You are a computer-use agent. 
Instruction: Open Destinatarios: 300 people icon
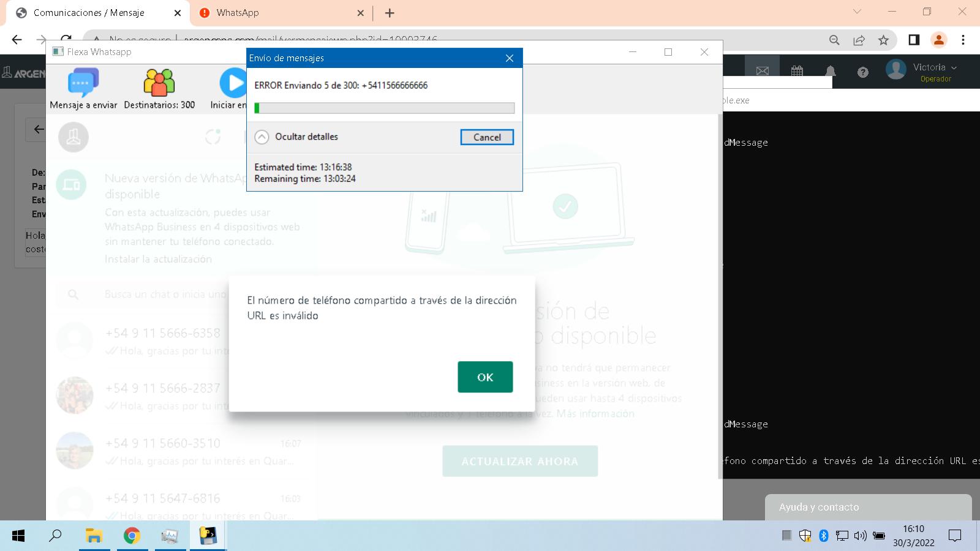(x=159, y=83)
